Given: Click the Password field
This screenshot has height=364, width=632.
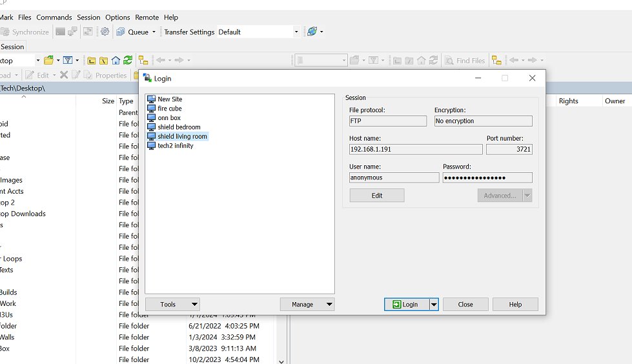Looking at the screenshot, I should pos(487,177).
